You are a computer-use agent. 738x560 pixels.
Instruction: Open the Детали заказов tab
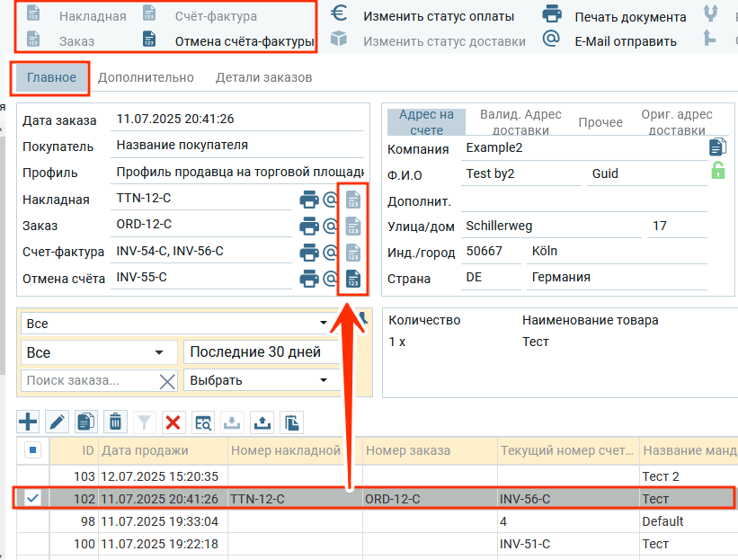(x=263, y=77)
